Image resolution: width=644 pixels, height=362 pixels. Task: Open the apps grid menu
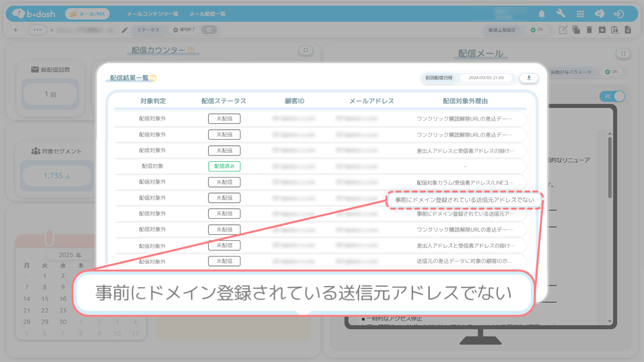[x=580, y=14]
